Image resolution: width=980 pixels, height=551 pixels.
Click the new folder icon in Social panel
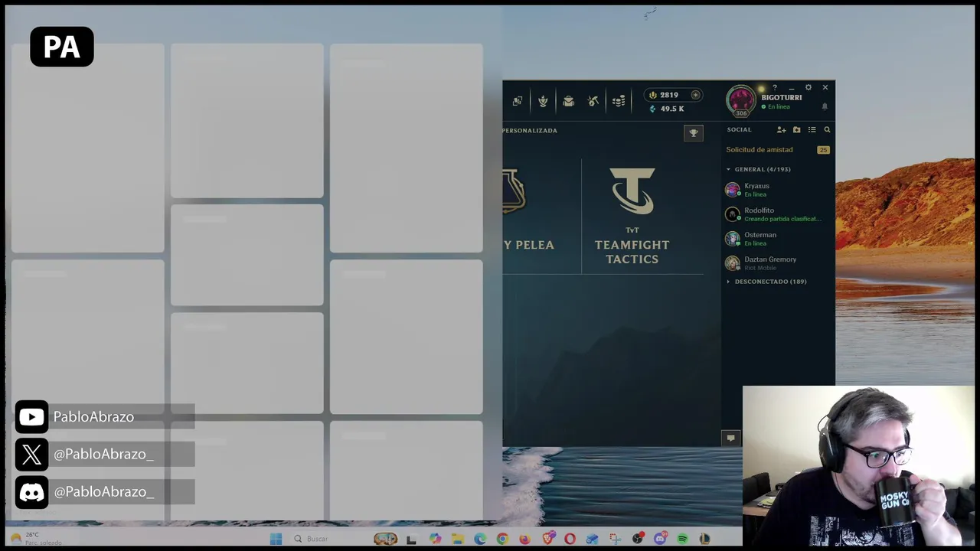click(796, 130)
